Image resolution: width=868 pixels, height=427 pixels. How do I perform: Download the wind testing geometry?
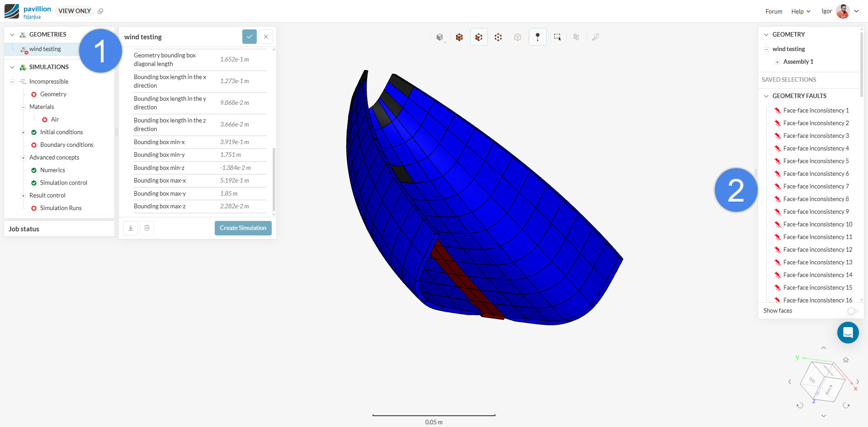coord(131,228)
